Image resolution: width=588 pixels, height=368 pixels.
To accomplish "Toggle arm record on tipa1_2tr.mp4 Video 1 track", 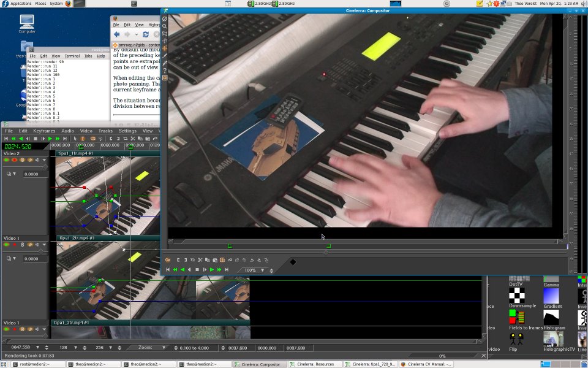I will [x=14, y=245].
